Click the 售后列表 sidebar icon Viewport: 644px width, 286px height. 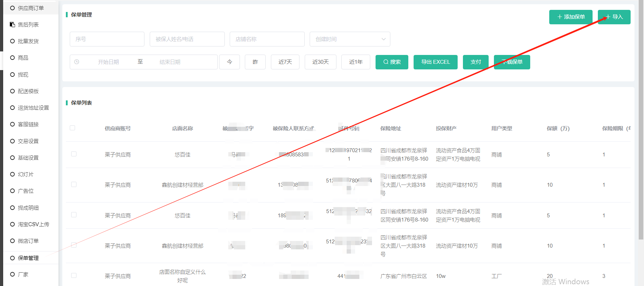click(x=12, y=25)
